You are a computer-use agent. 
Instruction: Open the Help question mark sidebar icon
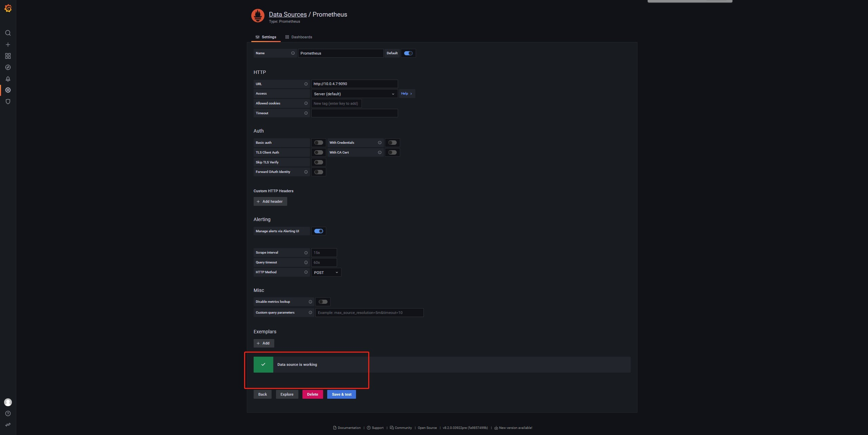[x=8, y=414]
